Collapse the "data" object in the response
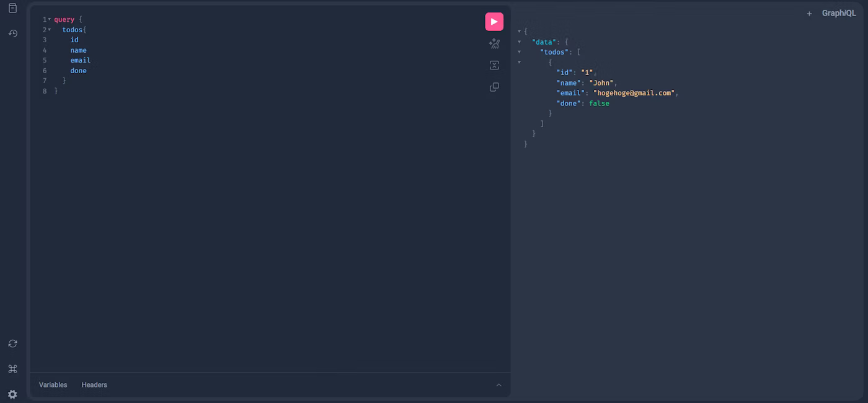The width and height of the screenshot is (868, 403). click(520, 42)
